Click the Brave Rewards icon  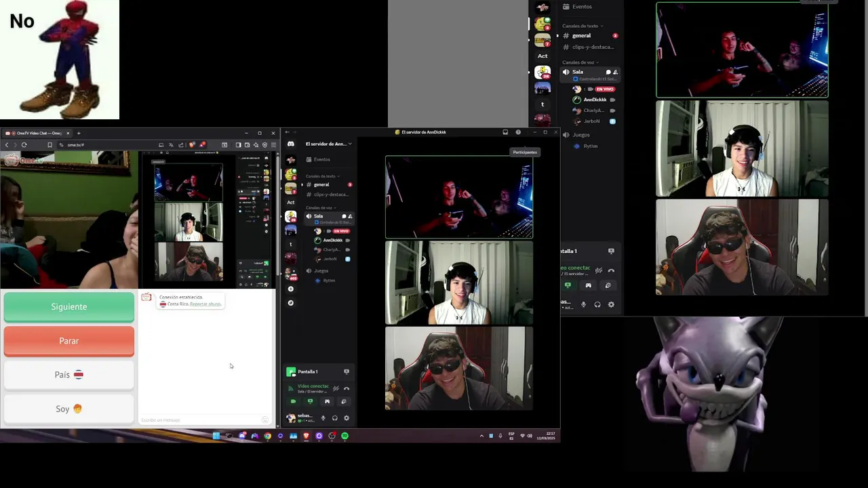point(202,145)
